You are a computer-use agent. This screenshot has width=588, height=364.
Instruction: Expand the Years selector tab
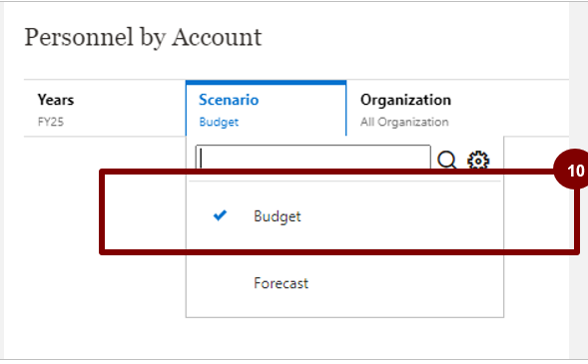tap(105, 109)
